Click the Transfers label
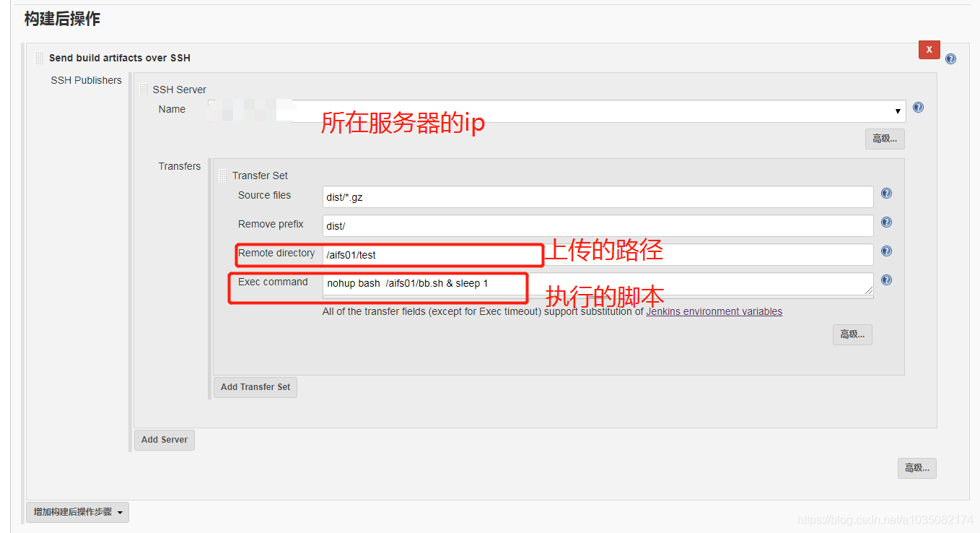980x533 pixels. [180, 166]
